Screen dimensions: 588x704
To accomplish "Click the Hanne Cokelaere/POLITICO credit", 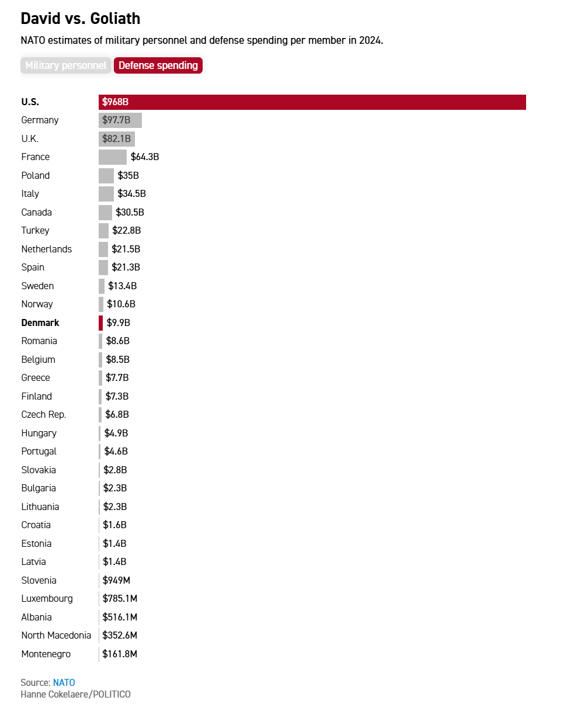I will [76, 694].
